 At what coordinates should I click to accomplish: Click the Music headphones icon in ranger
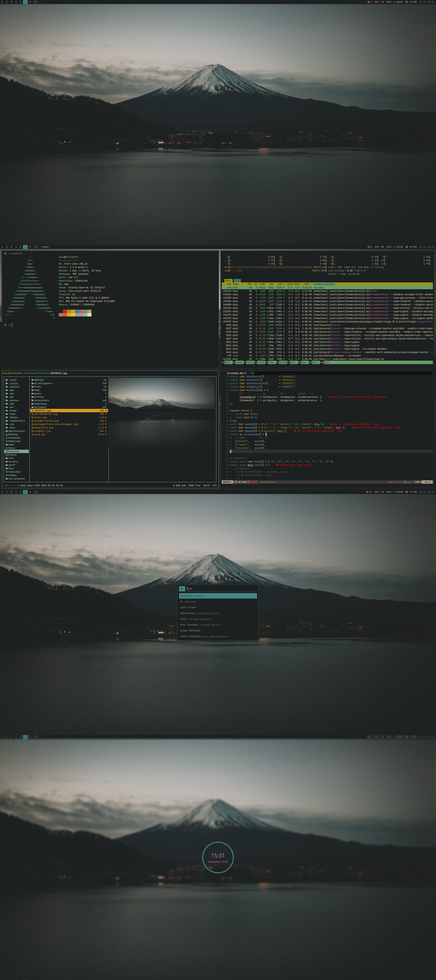tap(6, 448)
